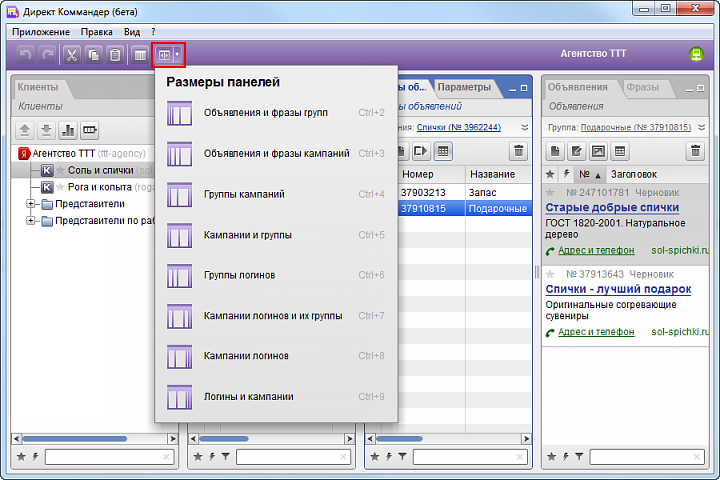Click the Redo toolbar icon
The image size is (720, 480).
47,55
